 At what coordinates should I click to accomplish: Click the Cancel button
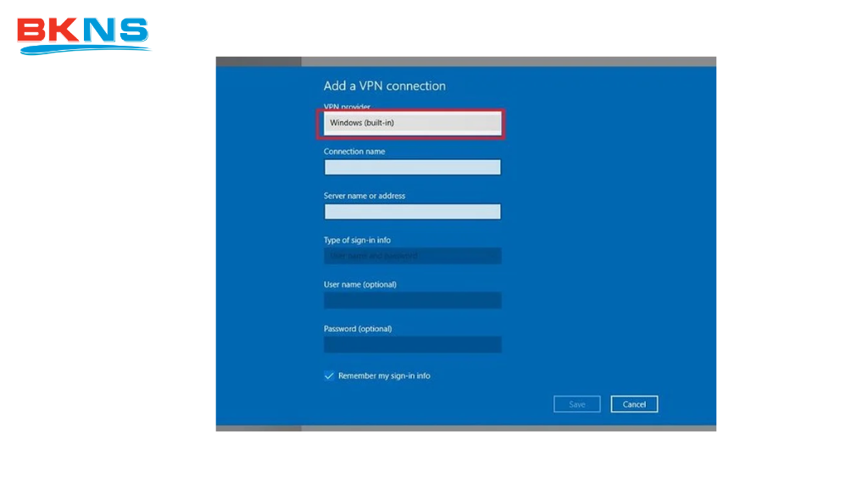click(634, 405)
